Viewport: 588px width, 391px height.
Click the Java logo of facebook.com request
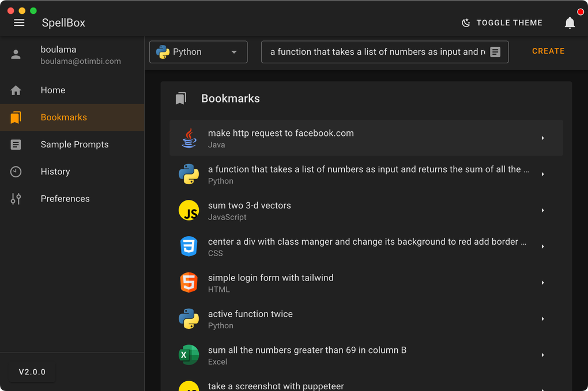(x=189, y=138)
